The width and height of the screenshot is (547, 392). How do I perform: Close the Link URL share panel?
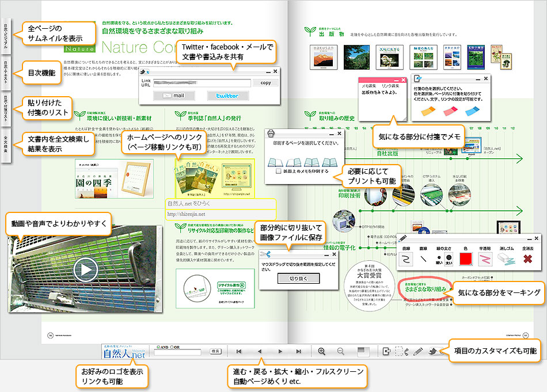(275, 71)
